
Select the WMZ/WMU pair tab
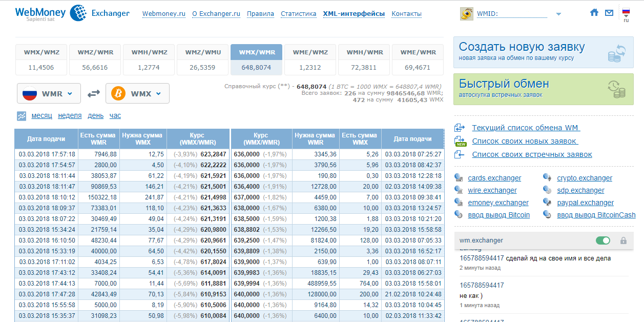(x=202, y=59)
